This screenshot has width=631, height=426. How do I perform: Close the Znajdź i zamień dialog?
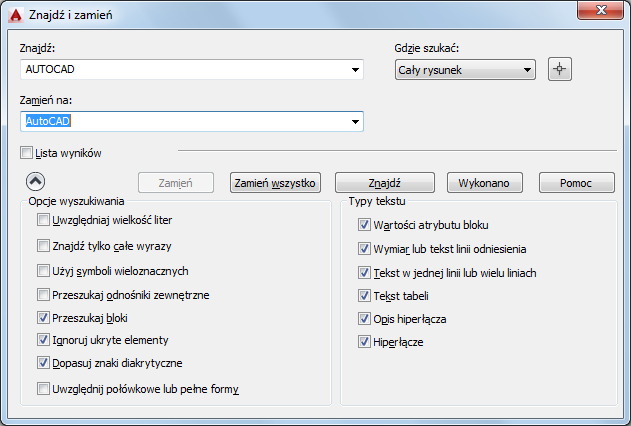600,10
